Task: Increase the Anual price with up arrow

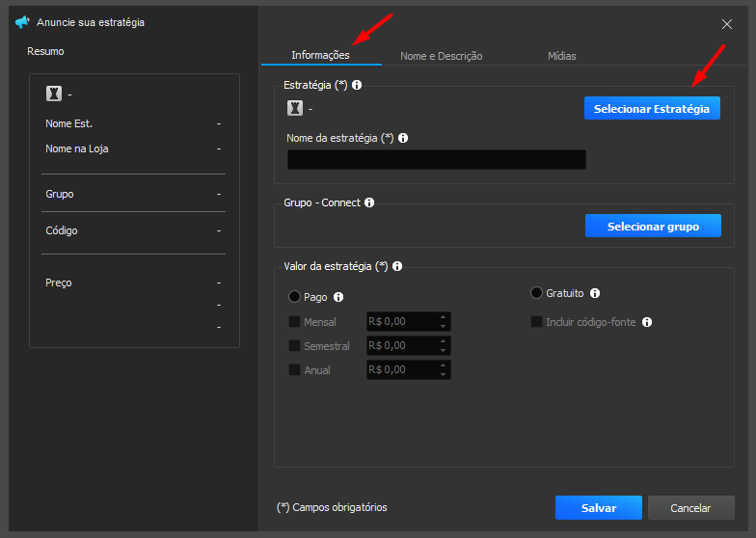Action: [444, 364]
